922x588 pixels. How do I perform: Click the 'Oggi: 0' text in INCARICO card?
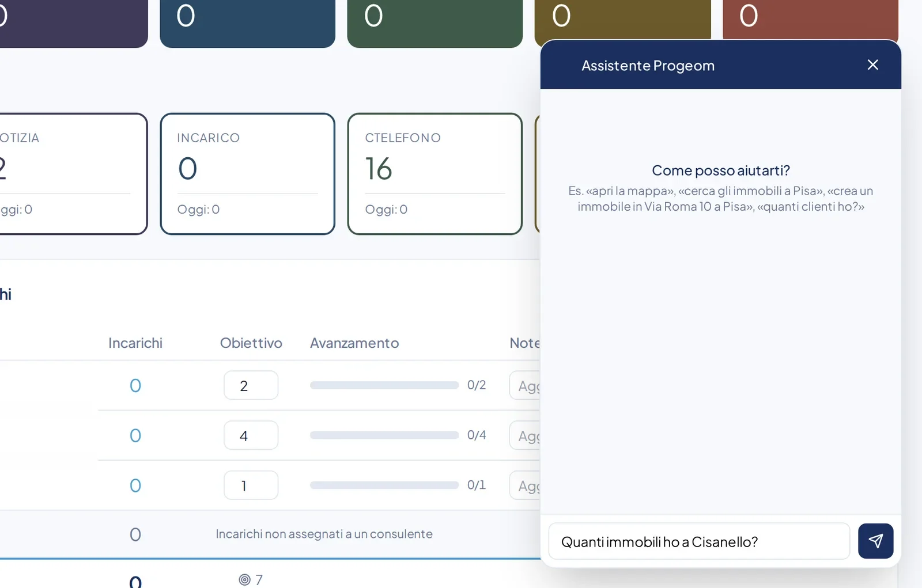[x=198, y=210]
